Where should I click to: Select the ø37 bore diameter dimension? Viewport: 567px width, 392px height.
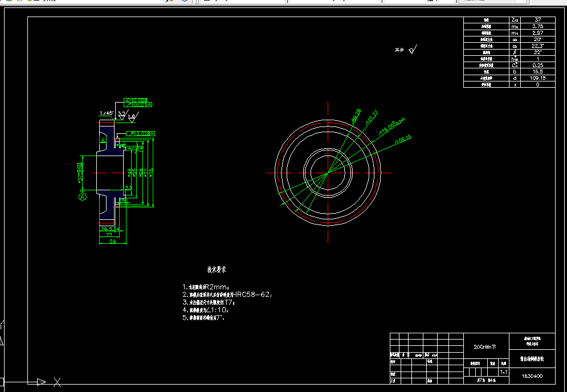click(x=80, y=172)
